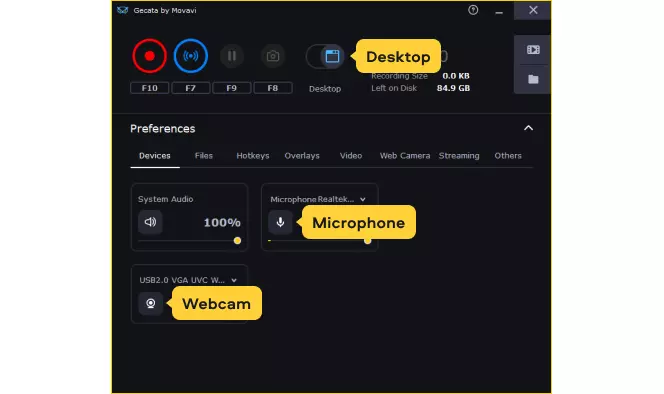This screenshot has width=664, height=394.
Task: Open the Overlays tab
Action: click(x=302, y=156)
